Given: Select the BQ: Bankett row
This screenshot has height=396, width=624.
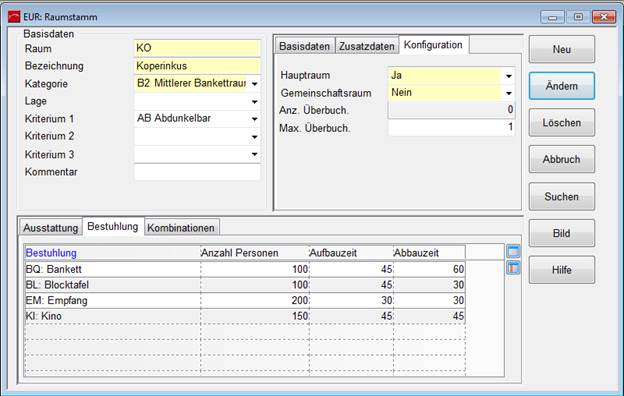Looking at the screenshot, I should [245, 269].
